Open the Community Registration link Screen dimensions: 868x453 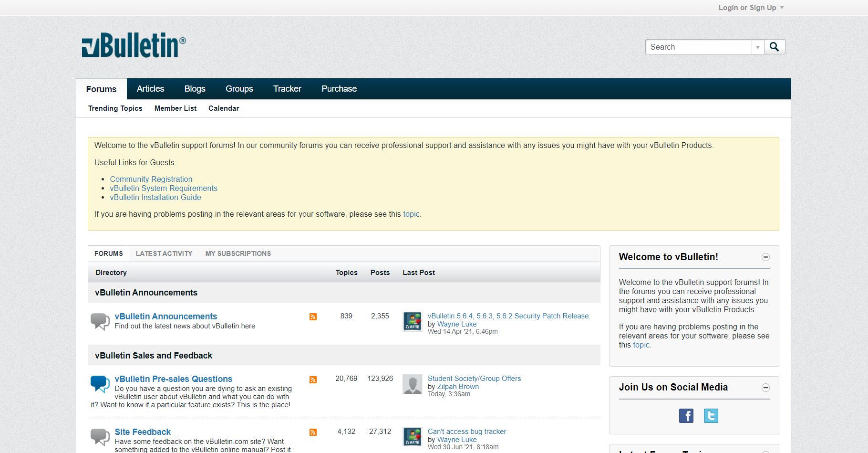coord(151,179)
